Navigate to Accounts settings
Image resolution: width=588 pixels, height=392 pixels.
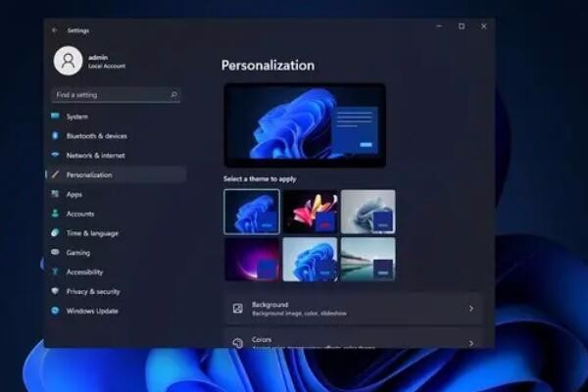click(x=117, y=214)
